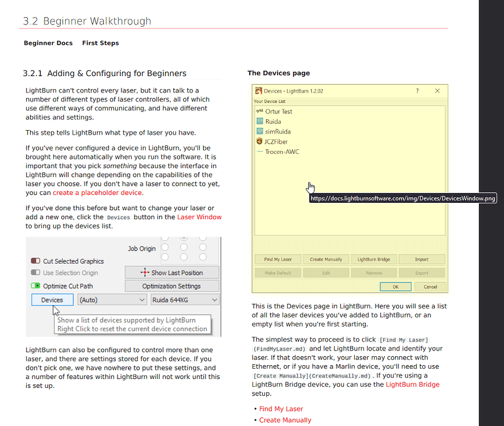
Task: Switch to the Beginner Docs tab
Action: pos(48,43)
